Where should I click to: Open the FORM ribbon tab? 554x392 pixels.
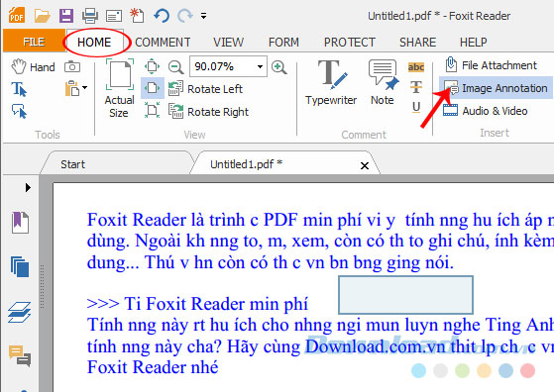tap(283, 42)
